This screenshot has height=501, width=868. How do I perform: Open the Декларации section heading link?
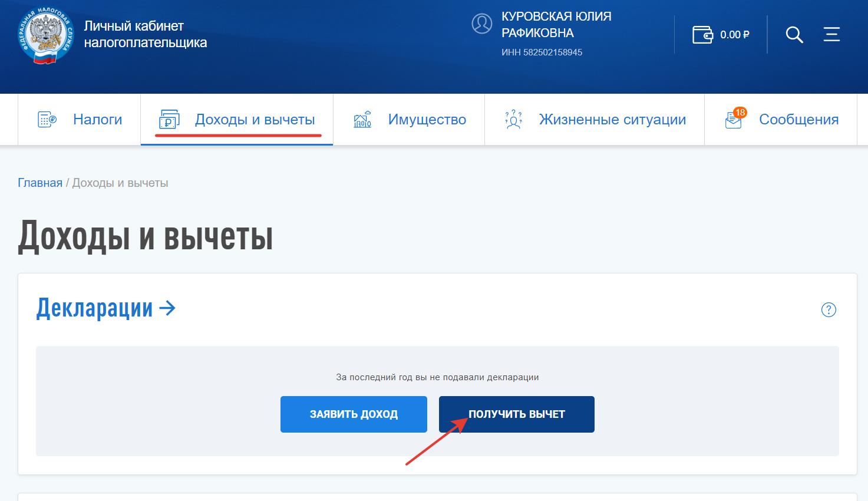pos(106,308)
